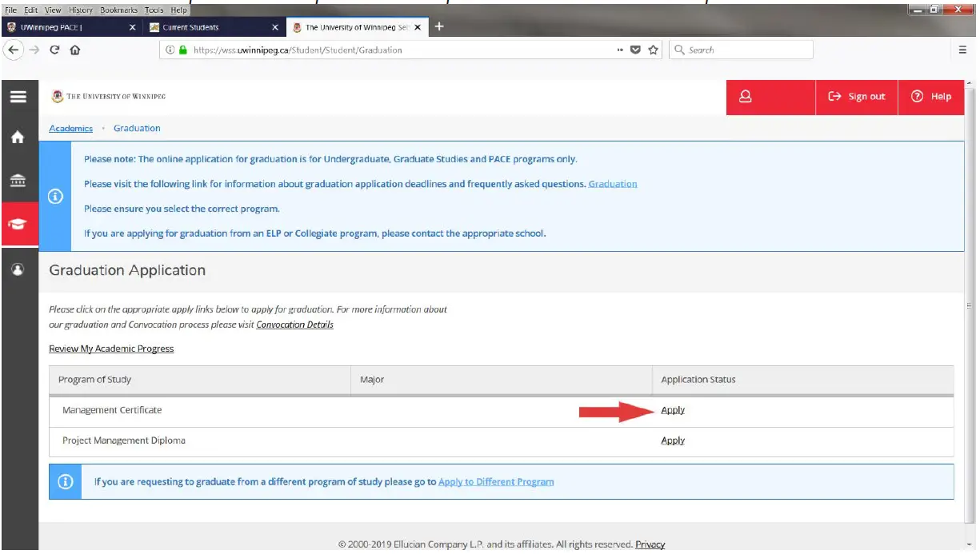Click the Graduation Application heading

pyautogui.click(x=127, y=270)
